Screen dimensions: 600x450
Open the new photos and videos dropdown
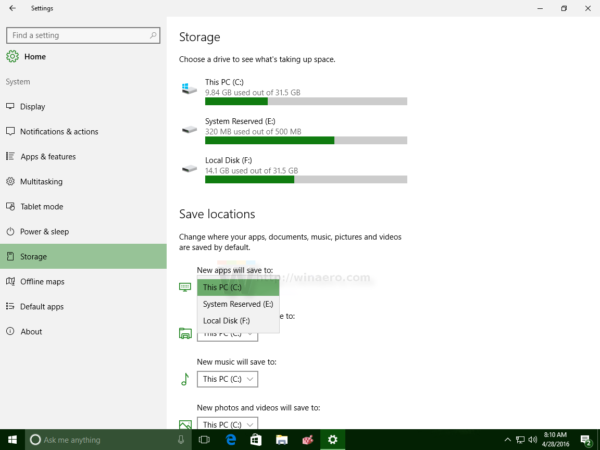click(227, 423)
